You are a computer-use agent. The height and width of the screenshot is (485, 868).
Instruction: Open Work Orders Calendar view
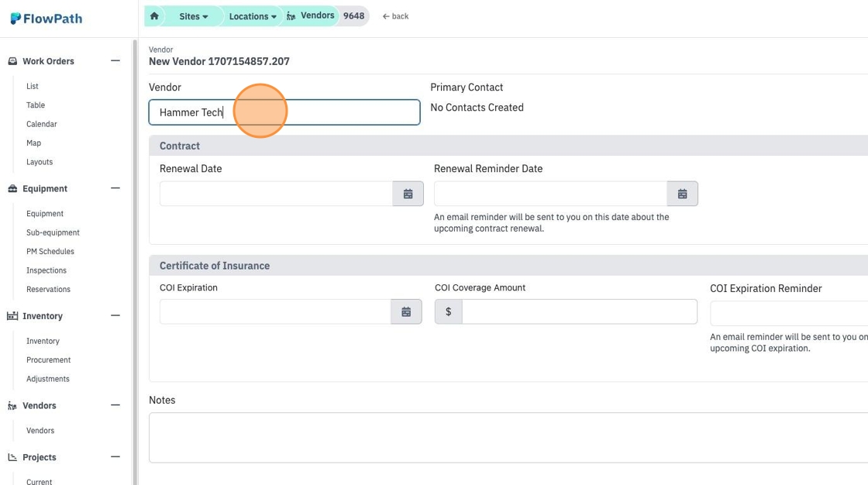click(42, 124)
